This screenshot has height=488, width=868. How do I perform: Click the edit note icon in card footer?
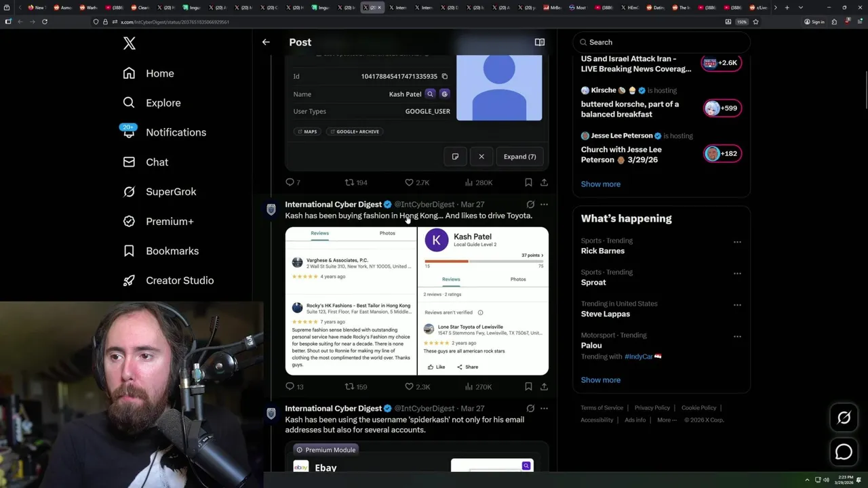click(455, 157)
